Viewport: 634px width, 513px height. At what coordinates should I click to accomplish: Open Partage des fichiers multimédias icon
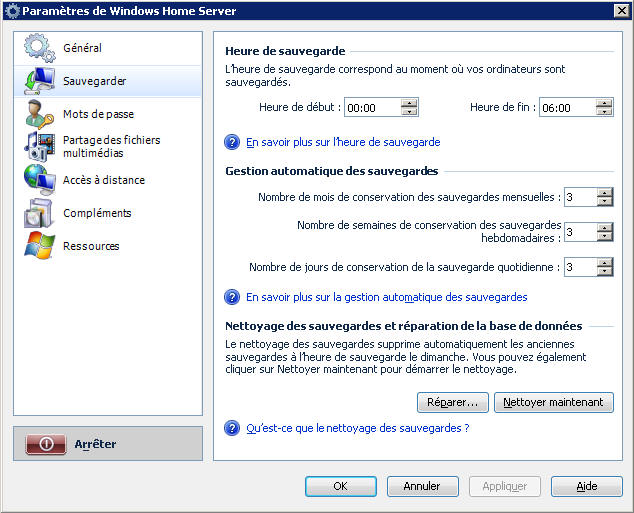click(x=39, y=147)
